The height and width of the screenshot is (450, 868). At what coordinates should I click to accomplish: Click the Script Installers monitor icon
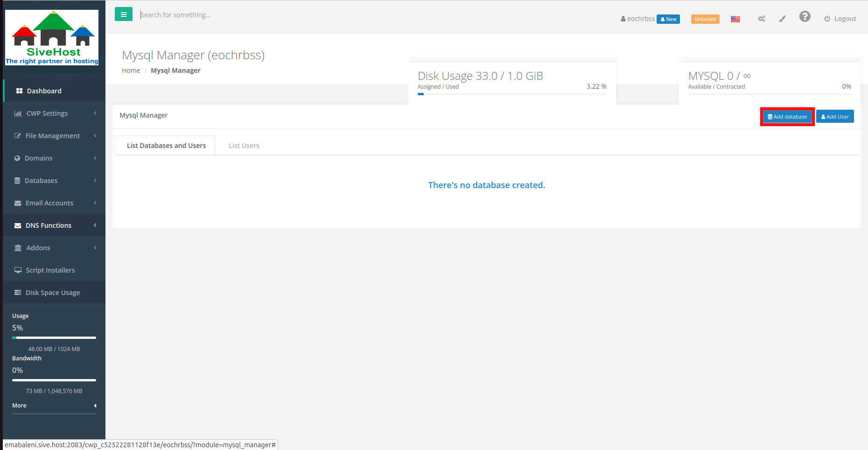coord(18,270)
